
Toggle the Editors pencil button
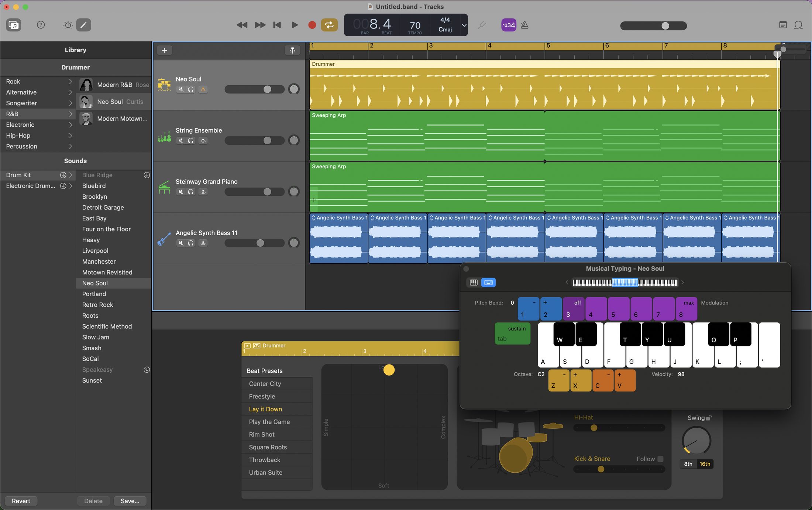pyautogui.click(x=84, y=25)
